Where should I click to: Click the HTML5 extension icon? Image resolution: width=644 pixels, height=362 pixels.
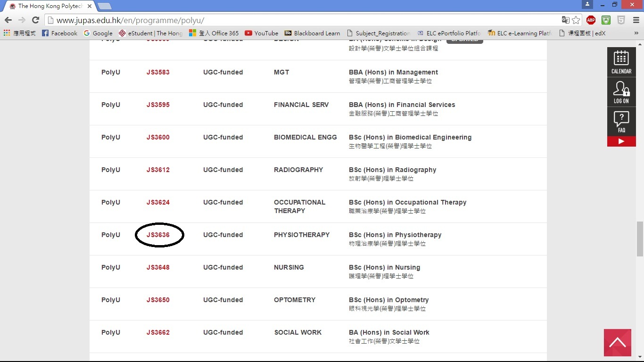pos(621,20)
